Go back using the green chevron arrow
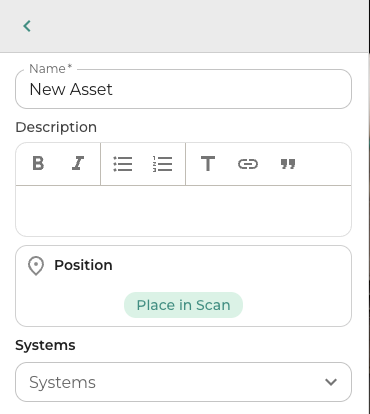 pyautogui.click(x=27, y=26)
